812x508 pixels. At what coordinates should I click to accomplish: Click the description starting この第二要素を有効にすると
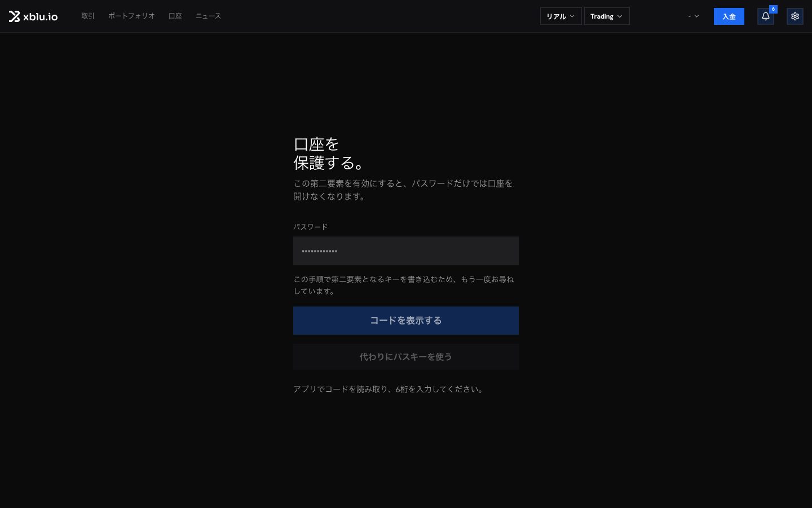click(x=404, y=190)
